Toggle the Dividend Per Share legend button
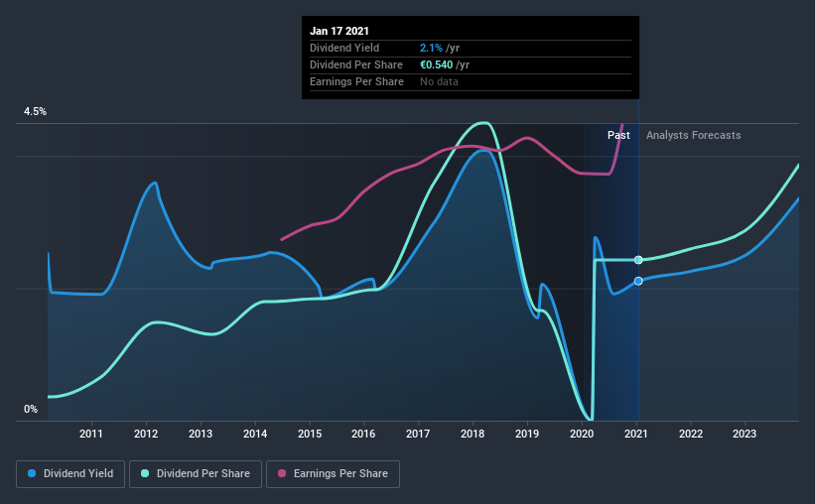This screenshot has width=815, height=504. click(x=196, y=474)
